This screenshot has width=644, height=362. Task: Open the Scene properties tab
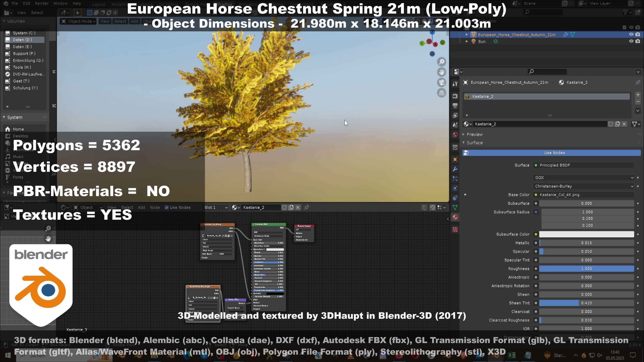pos(455,125)
